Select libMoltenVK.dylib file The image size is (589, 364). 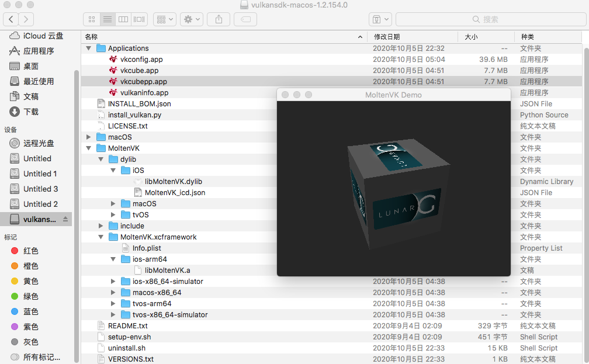173,182
